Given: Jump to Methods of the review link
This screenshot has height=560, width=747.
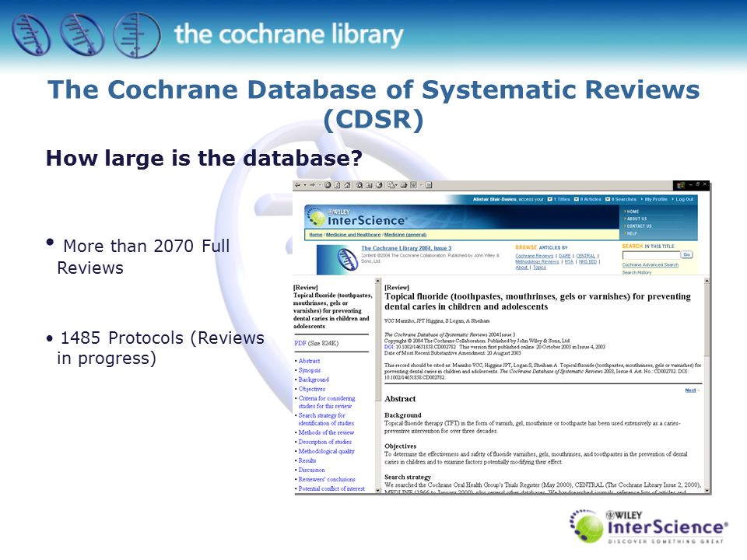Looking at the screenshot, I should tap(326, 432).
